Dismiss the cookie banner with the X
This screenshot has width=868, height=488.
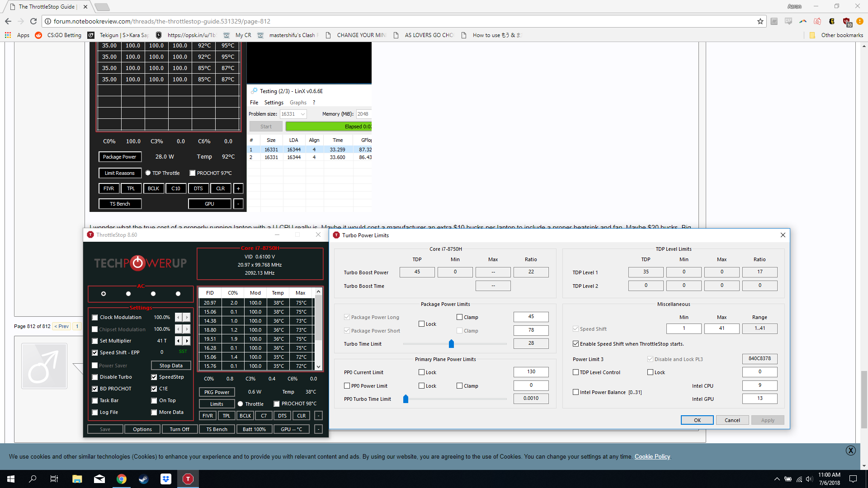click(850, 450)
